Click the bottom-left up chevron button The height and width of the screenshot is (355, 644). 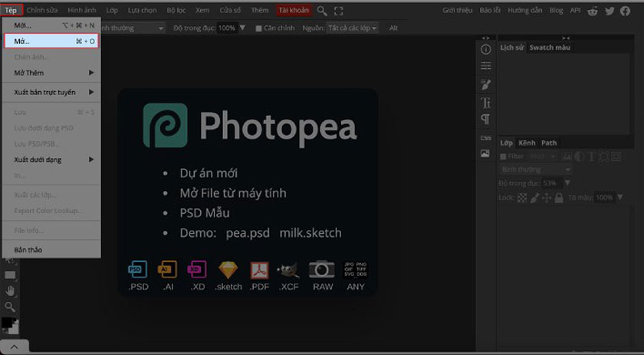point(15,347)
